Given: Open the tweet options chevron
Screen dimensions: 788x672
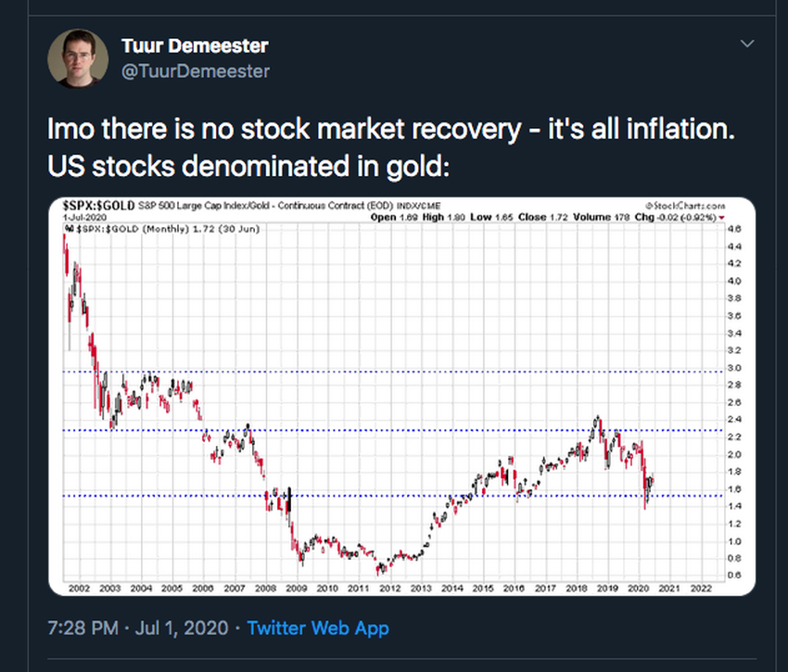Looking at the screenshot, I should [747, 43].
